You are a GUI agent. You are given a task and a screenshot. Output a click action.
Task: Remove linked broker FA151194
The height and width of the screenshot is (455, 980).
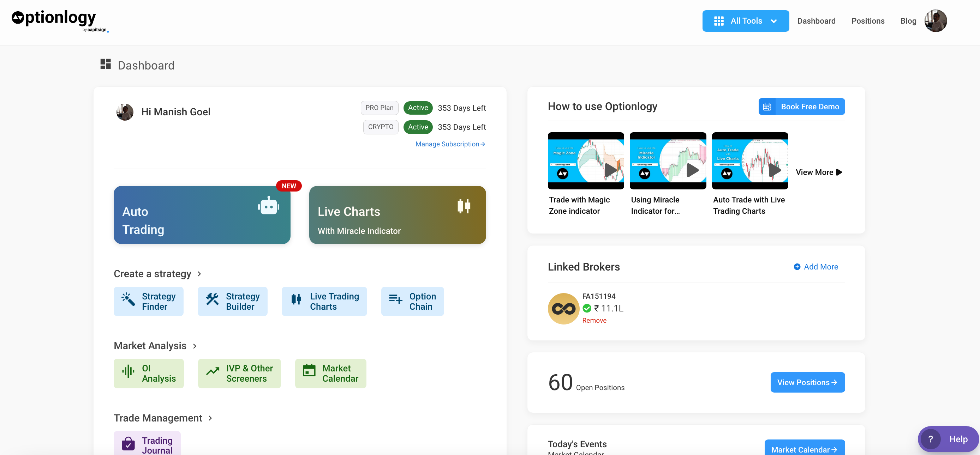tap(594, 320)
